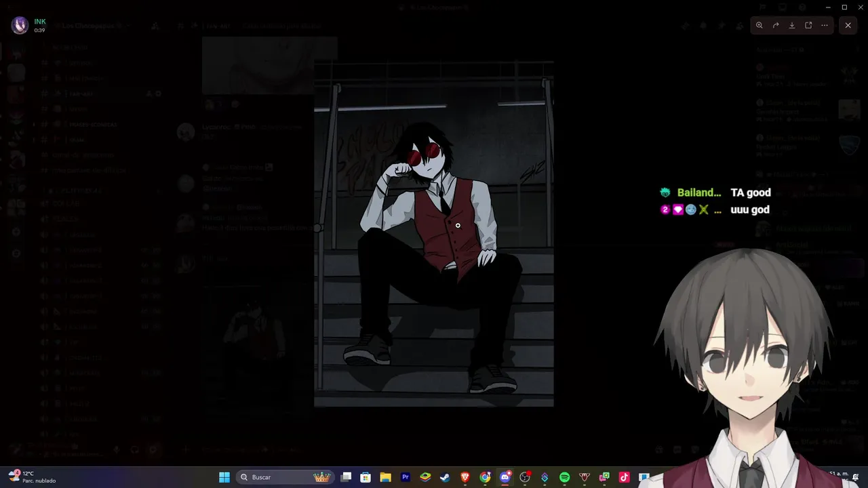
Task: Click the enlarged artwork image
Action: 434,234
